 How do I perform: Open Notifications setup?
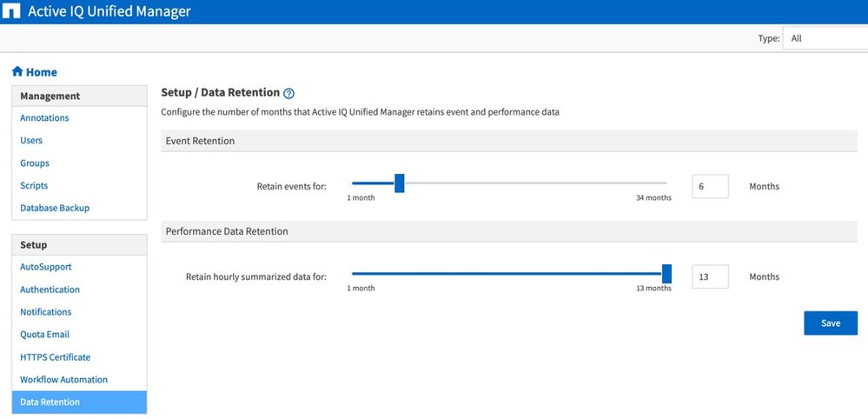[x=45, y=312]
